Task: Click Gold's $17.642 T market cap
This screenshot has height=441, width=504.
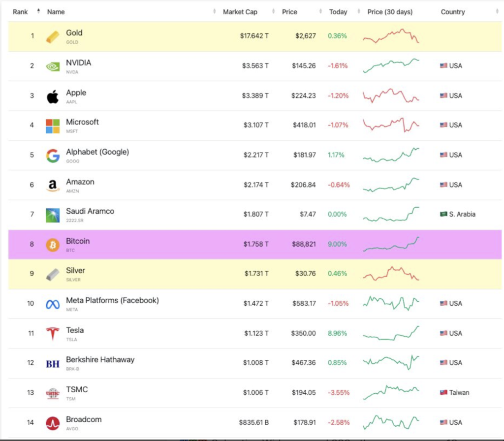Action: coord(254,36)
